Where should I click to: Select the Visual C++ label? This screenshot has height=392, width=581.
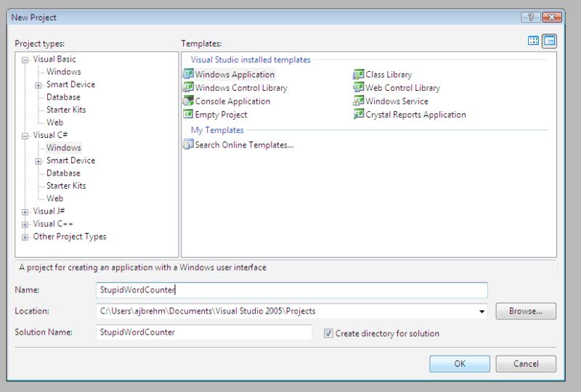tap(53, 224)
